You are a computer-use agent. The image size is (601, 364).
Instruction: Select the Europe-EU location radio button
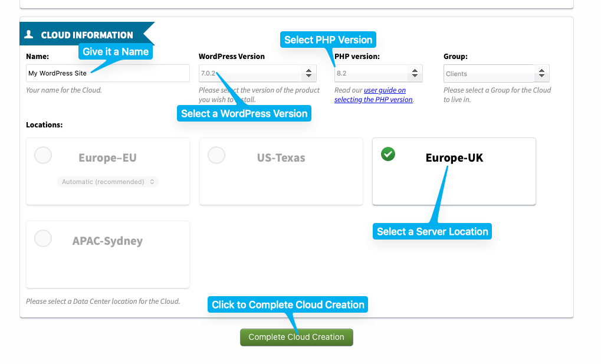[43, 155]
